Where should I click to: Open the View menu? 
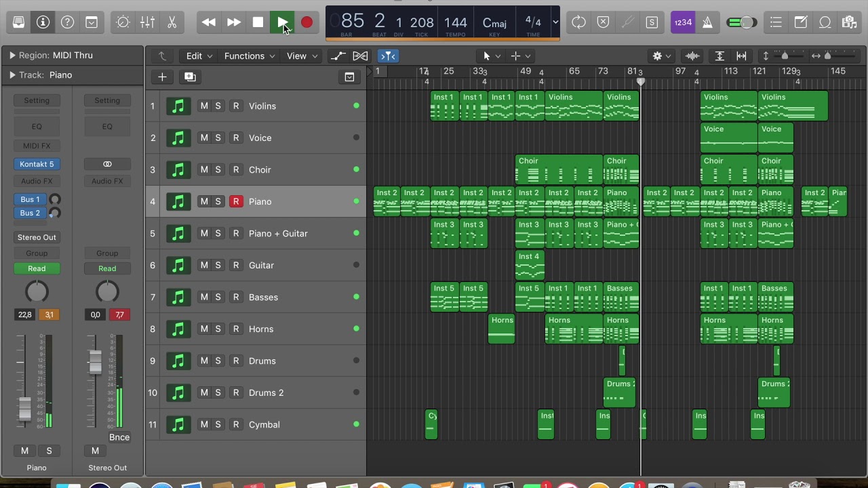[302, 56]
